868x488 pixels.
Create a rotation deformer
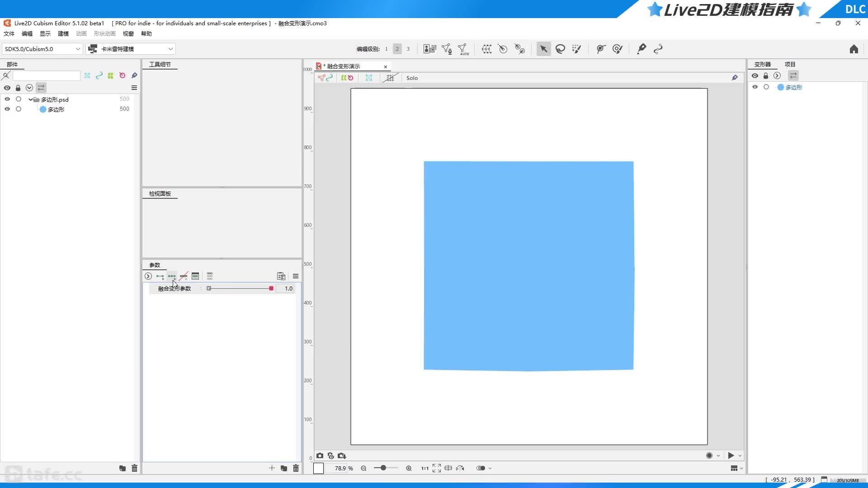(x=503, y=49)
